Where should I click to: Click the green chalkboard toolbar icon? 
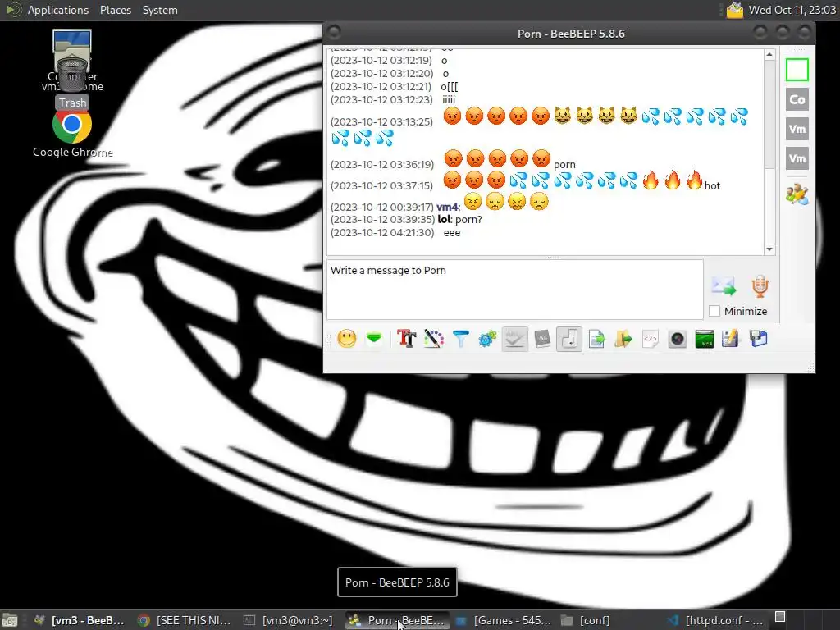click(x=705, y=339)
